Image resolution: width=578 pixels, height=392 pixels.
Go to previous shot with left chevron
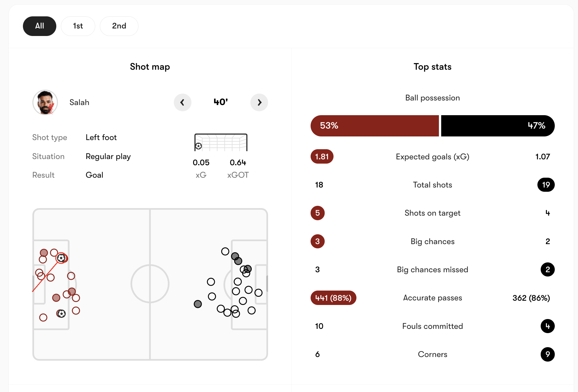[x=182, y=102]
